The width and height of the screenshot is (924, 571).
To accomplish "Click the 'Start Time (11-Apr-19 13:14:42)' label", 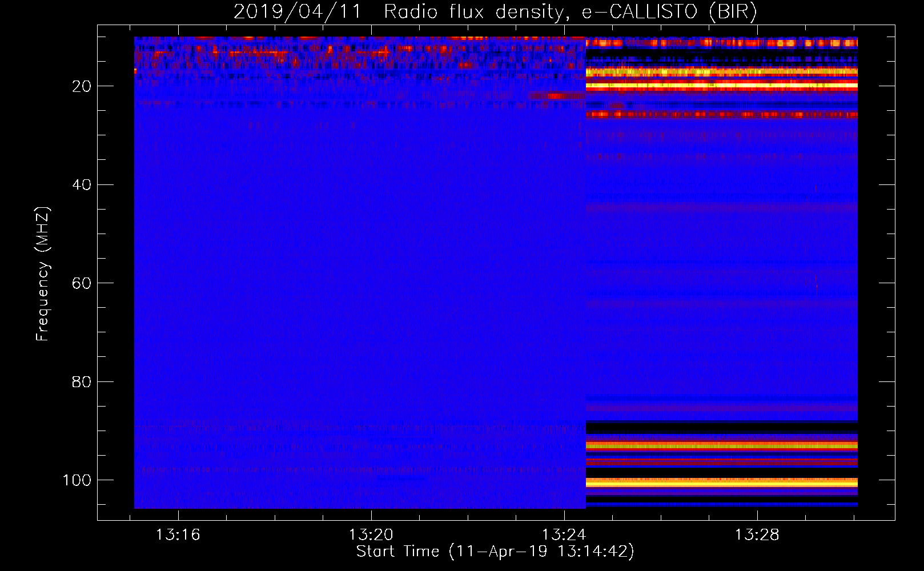I will click(495, 552).
